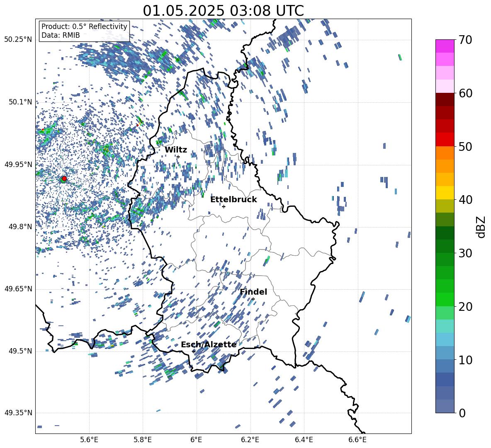Click the 70 colorbar tick label
The width and height of the screenshot is (491, 448).
coord(465,40)
